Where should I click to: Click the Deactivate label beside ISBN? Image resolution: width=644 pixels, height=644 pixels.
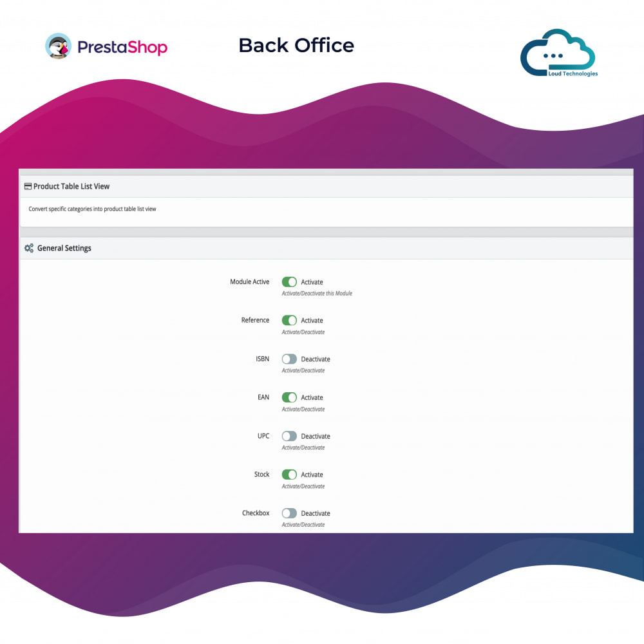click(x=316, y=359)
